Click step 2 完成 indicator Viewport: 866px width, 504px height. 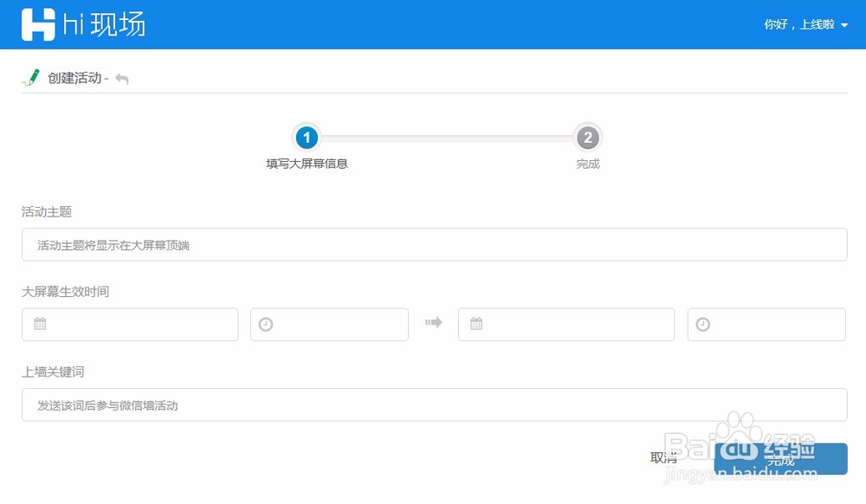pyautogui.click(x=589, y=138)
